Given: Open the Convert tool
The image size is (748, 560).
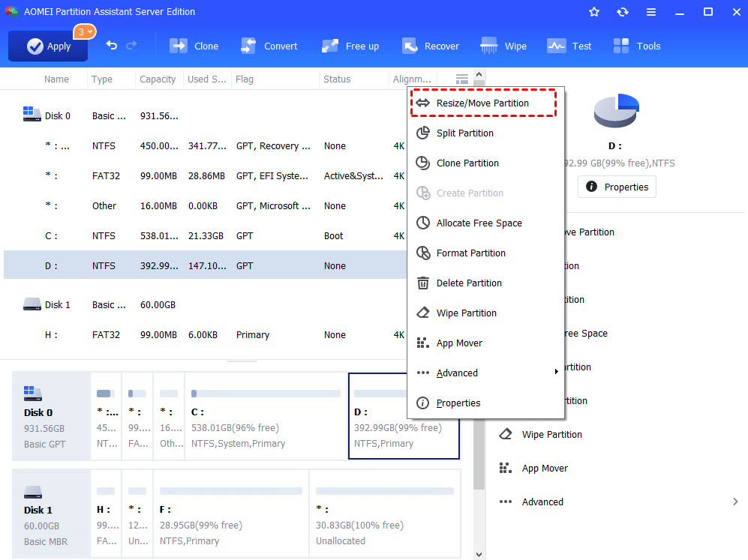Looking at the screenshot, I should click(269, 46).
